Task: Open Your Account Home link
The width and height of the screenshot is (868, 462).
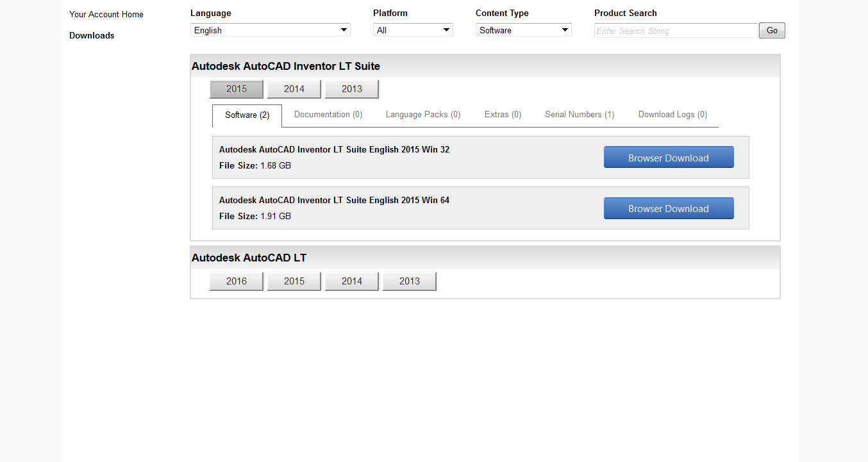Action: click(106, 14)
